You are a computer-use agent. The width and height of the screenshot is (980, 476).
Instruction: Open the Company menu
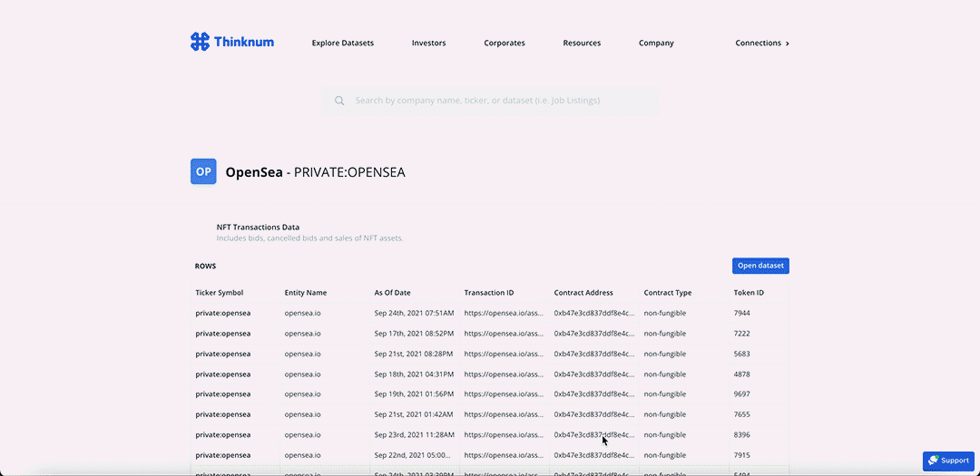[x=656, y=44]
